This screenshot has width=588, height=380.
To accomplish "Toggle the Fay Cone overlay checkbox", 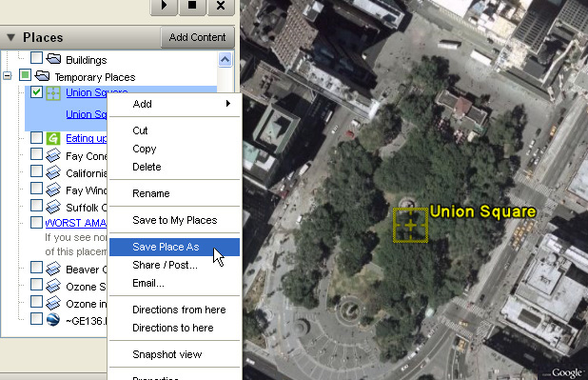I will click(36, 153).
